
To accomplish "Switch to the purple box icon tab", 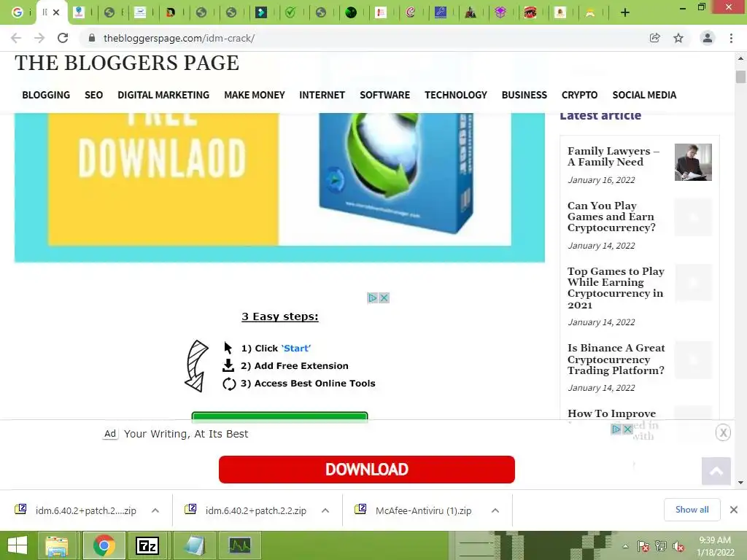I will point(500,12).
